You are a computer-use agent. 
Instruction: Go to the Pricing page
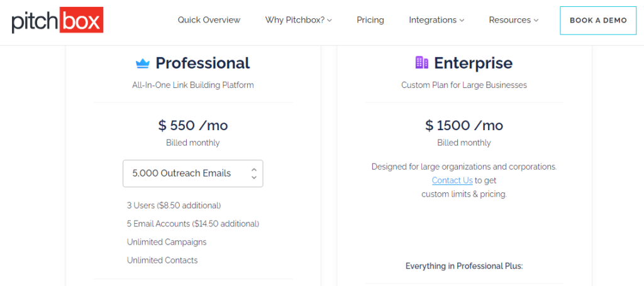(370, 19)
